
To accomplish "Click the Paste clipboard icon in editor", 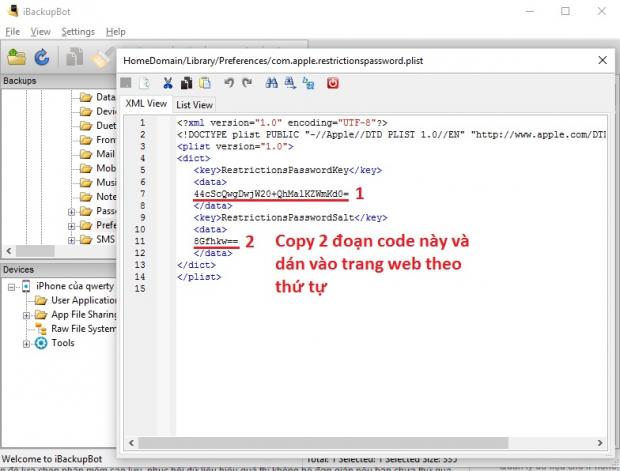I will pyautogui.click(x=205, y=83).
